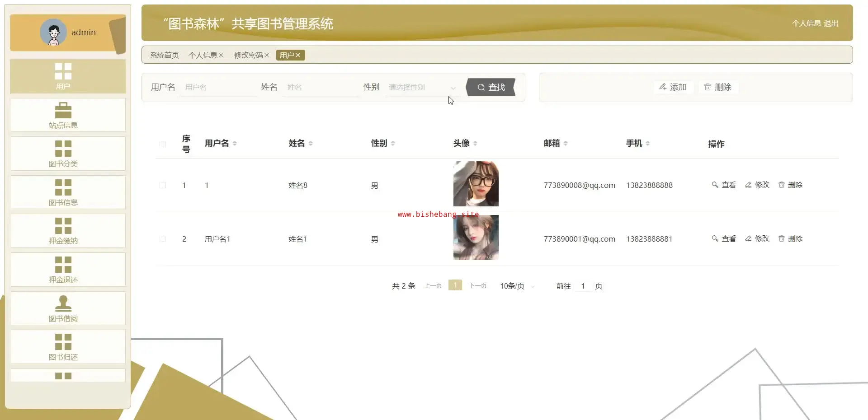Viewport: 868px width, 420px height.
Task: Open the 站点信息 briefcase icon
Action: pos(63,110)
